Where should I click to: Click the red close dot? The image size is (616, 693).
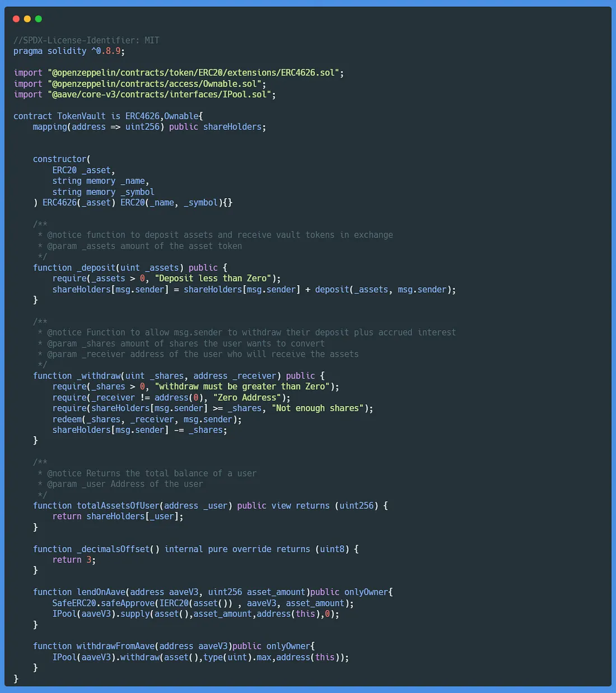[16, 19]
